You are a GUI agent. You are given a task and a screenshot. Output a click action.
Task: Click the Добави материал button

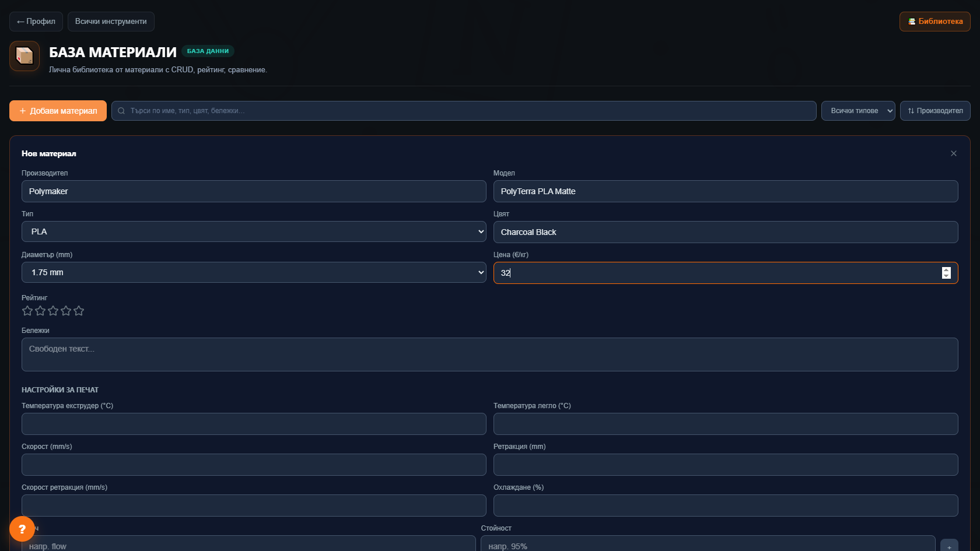click(58, 111)
